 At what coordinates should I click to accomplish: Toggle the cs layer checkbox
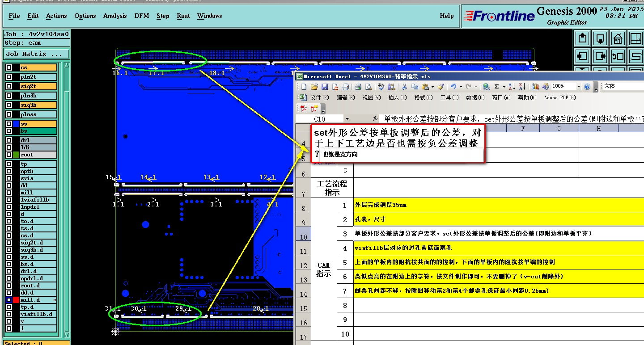(9, 67)
